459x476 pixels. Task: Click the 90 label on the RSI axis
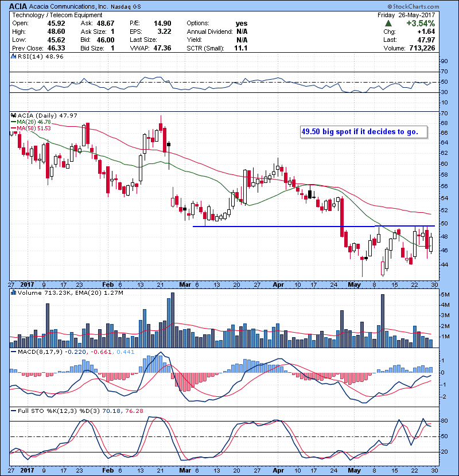coord(444,61)
